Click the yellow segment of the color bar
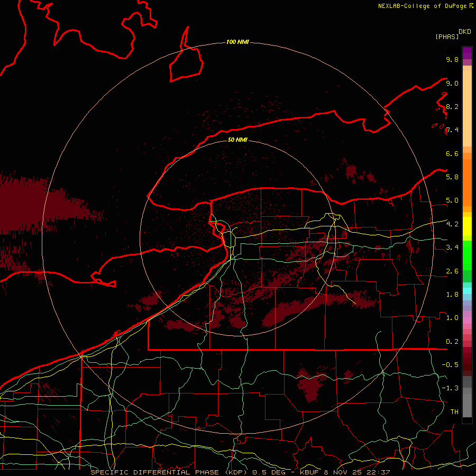The image size is (476, 476). click(467, 226)
